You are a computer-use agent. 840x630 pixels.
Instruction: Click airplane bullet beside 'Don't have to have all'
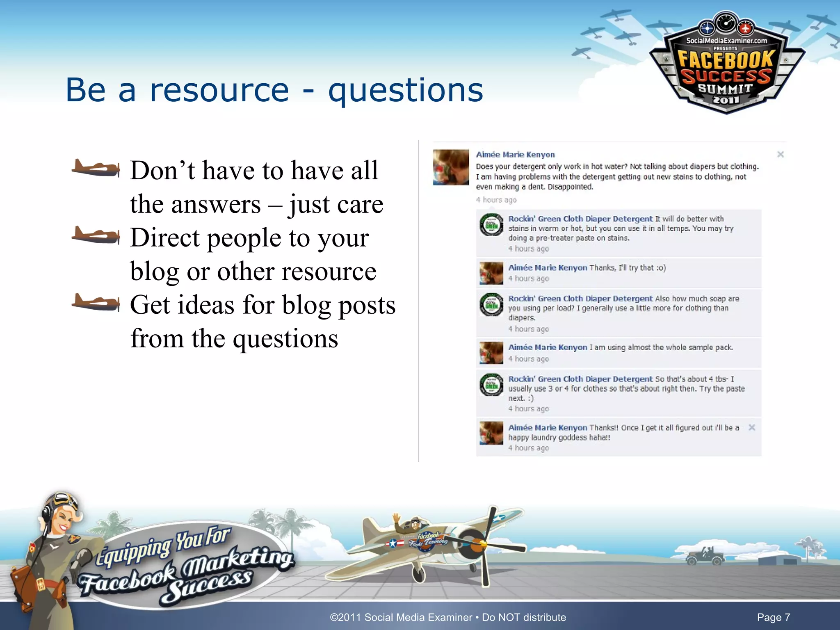96,168
